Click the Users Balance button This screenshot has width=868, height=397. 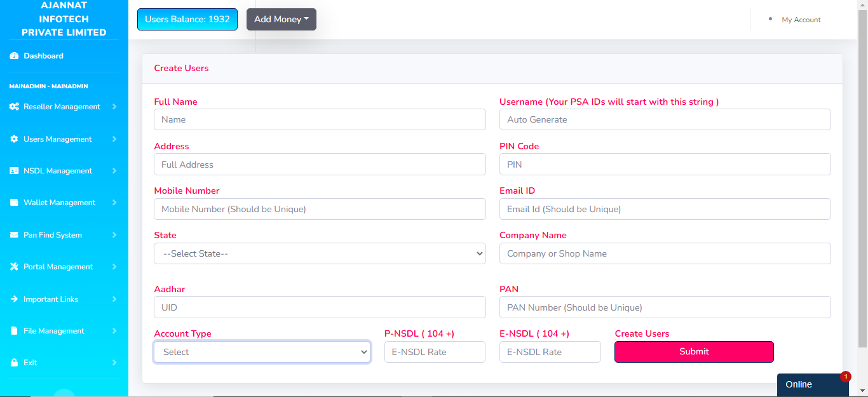tap(187, 19)
